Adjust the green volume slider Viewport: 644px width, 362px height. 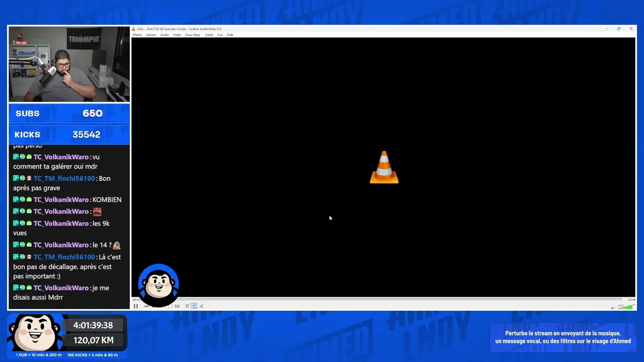click(x=626, y=306)
